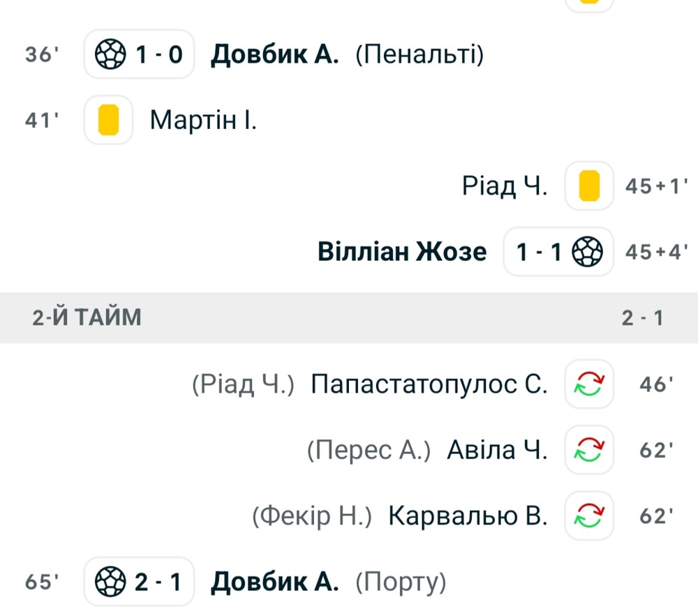This screenshot has height=616, width=698.
Task: Tap the 1 - 0 goal ball icon
Action: [110, 54]
